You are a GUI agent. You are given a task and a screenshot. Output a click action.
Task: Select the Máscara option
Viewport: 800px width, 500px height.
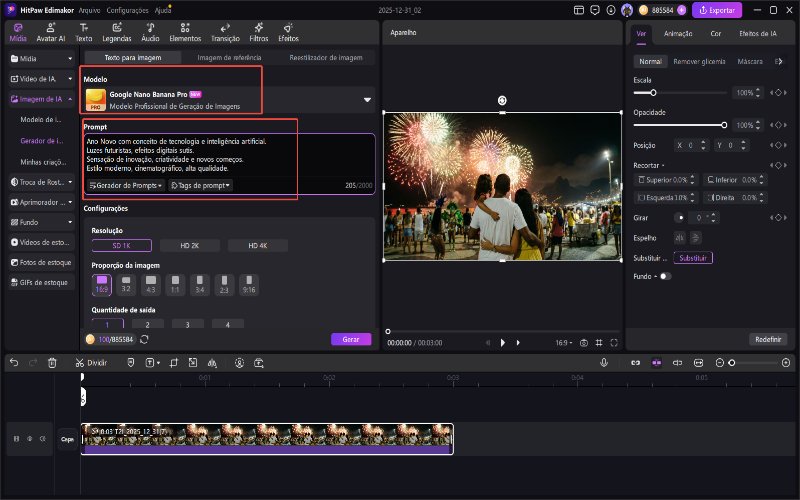pos(750,61)
